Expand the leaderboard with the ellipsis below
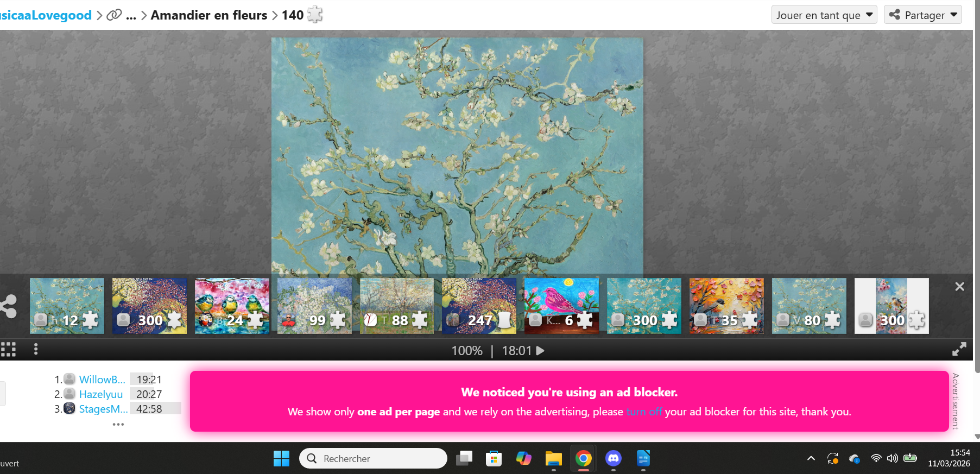This screenshot has width=980, height=474. [118, 424]
